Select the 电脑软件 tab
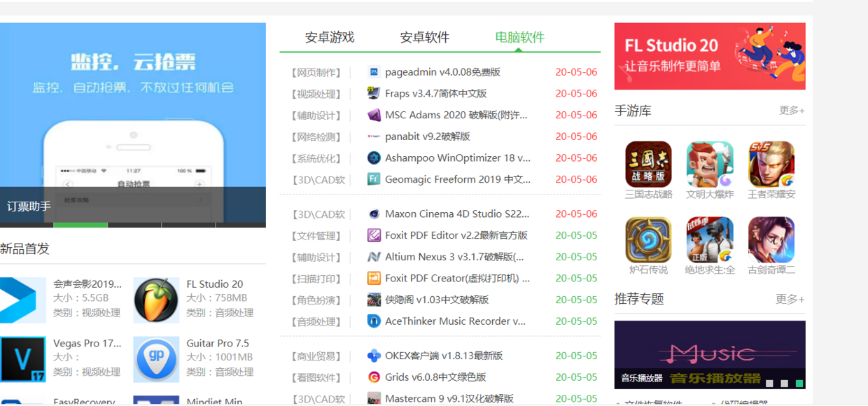This screenshot has width=868, height=406. click(x=519, y=38)
